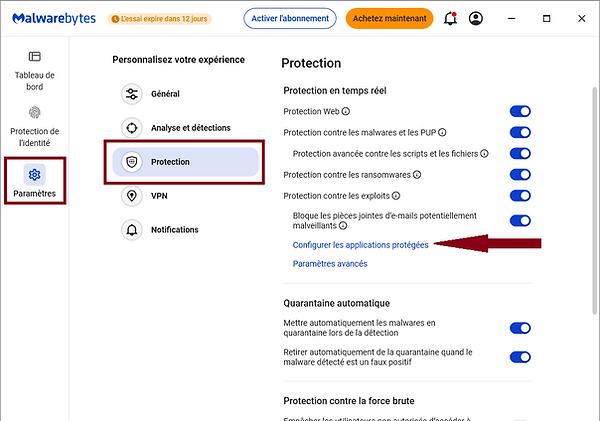Open Protection de l'identité fingerprint icon

coord(34,113)
